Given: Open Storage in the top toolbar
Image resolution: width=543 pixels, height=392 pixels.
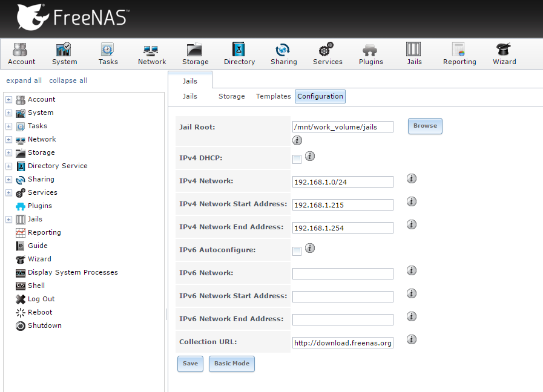Looking at the screenshot, I should pos(195,54).
